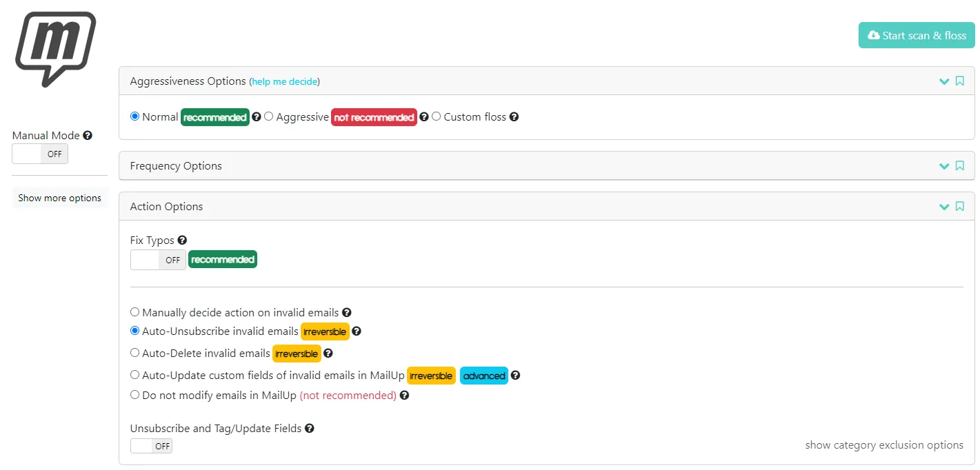Select Do not modify emails in MailUp
Image resolution: width=980 pixels, height=470 pixels.
click(x=134, y=395)
